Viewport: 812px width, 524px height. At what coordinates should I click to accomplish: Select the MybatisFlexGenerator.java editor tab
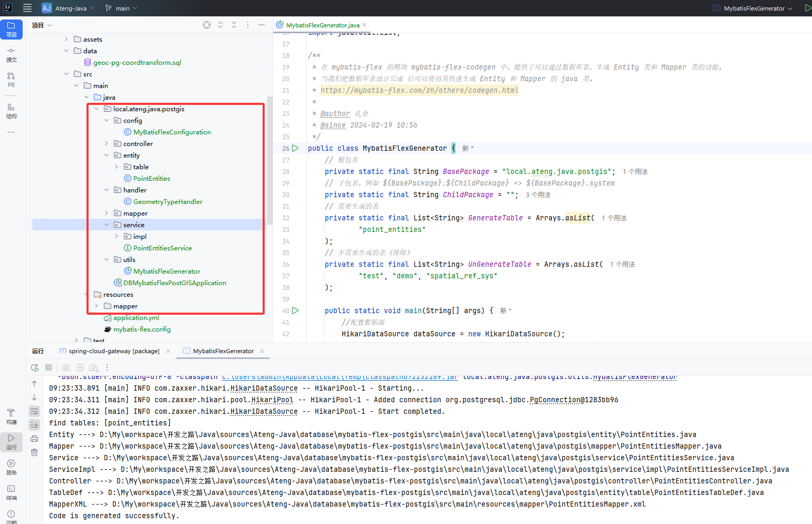pos(322,25)
